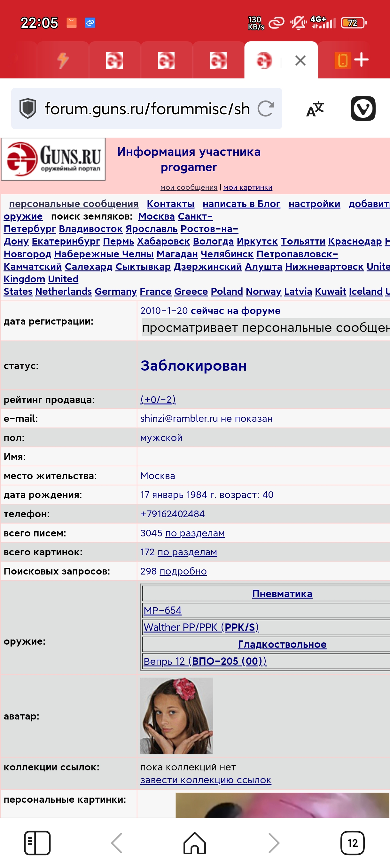
Task: Select Челябинск city link
Action: pyautogui.click(x=227, y=254)
